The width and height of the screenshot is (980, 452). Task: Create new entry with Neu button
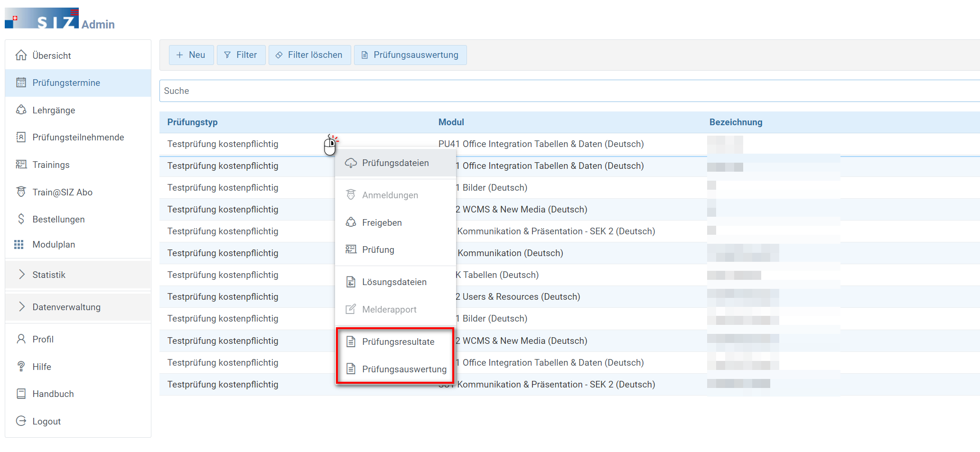click(x=191, y=55)
